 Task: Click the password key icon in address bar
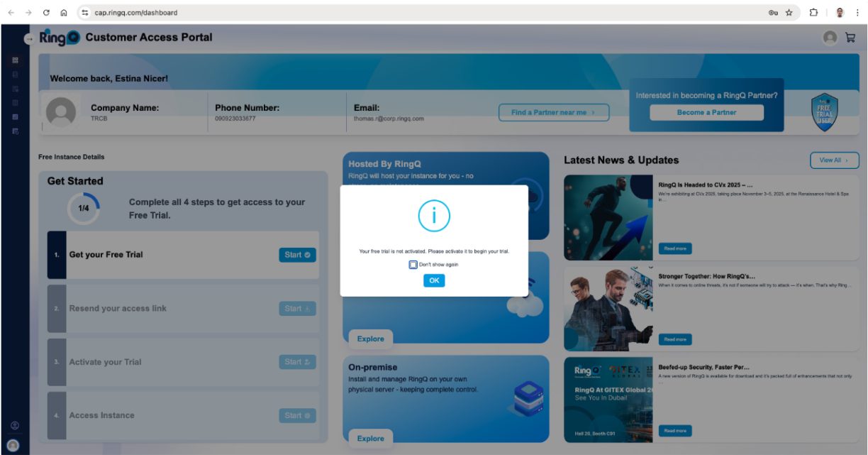point(773,13)
